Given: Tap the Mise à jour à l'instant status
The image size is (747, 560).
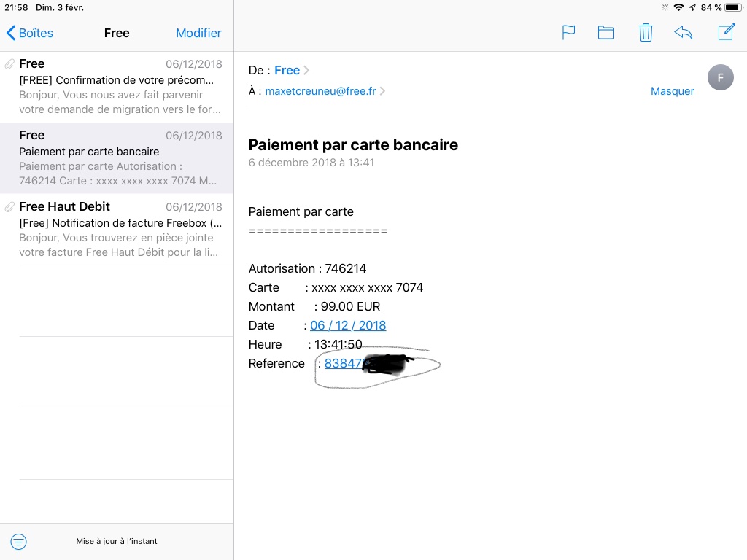Looking at the screenshot, I should 117,542.
